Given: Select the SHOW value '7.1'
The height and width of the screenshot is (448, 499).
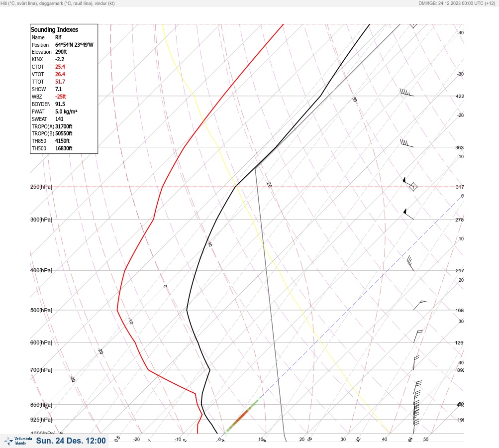Looking at the screenshot, I should click(59, 89).
